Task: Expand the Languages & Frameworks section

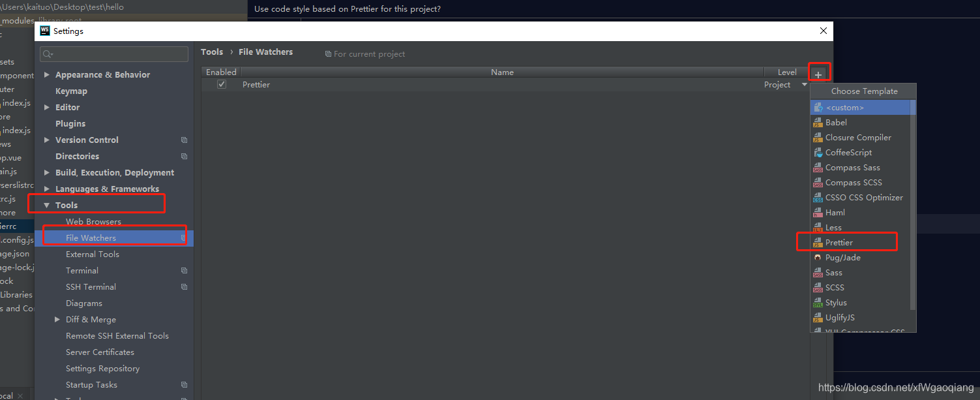Action: 46,189
